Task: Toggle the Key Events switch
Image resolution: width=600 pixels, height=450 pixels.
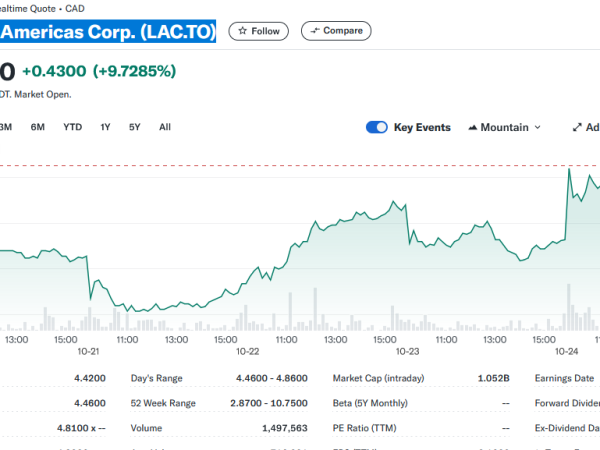Action: [x=377, y=127]
